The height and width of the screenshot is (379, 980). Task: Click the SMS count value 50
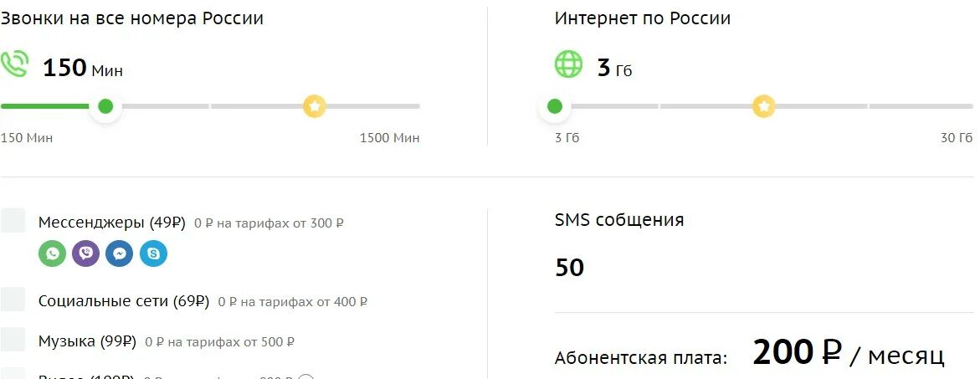tap(569, 268)
